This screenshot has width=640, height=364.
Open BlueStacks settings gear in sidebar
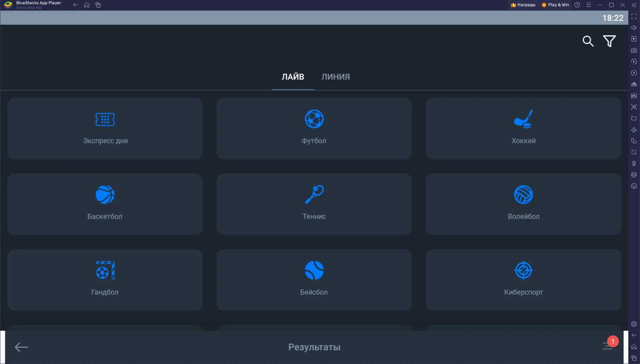point(634,324)
